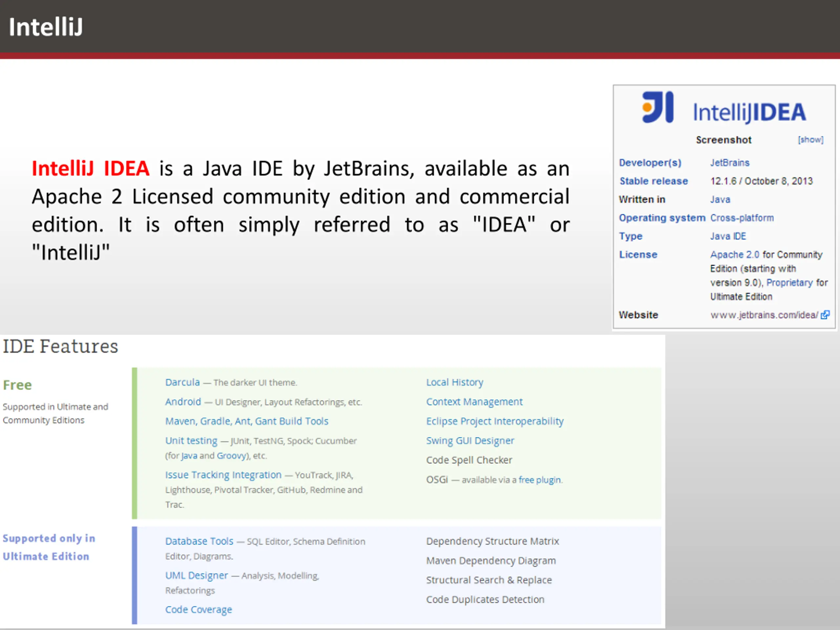Viewport: 840px width, 630px height.
Task: Click the Java IDE type link
Action: click(x=728, y=236)
